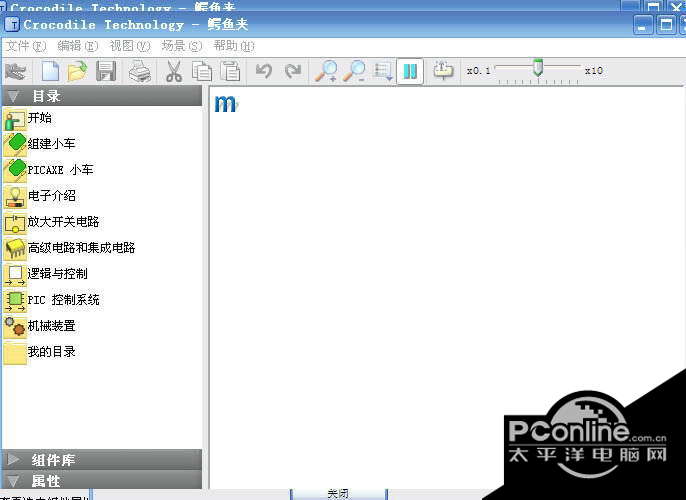Open the 高级电路和集成电路 chip icon
Screen dimensions: 686x500
[14, 248]
